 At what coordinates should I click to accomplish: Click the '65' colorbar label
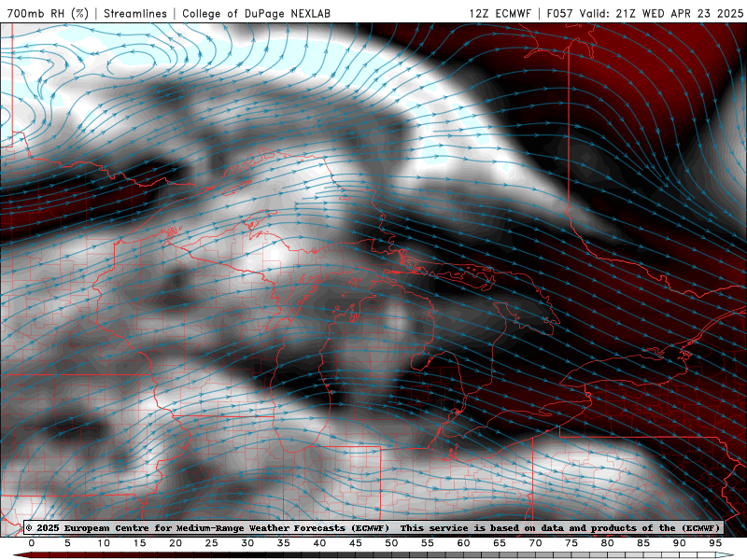(x=500, y=543)
